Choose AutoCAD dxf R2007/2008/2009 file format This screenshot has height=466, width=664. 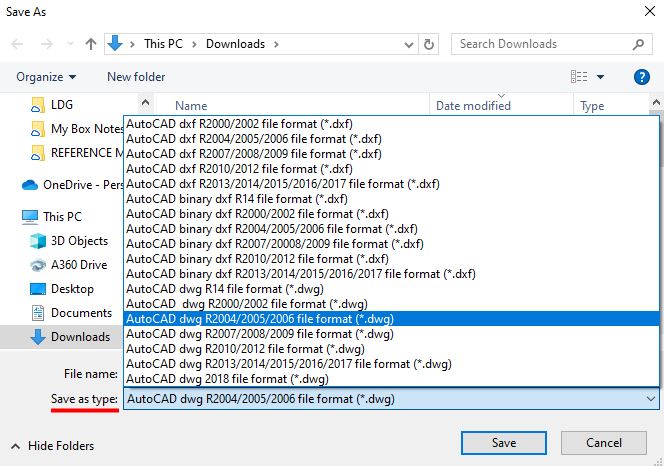point(391,154)
